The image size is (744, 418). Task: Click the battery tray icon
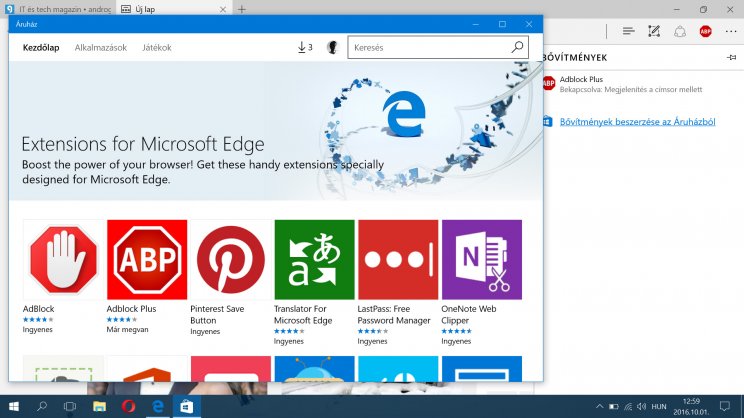pos(614,407)
